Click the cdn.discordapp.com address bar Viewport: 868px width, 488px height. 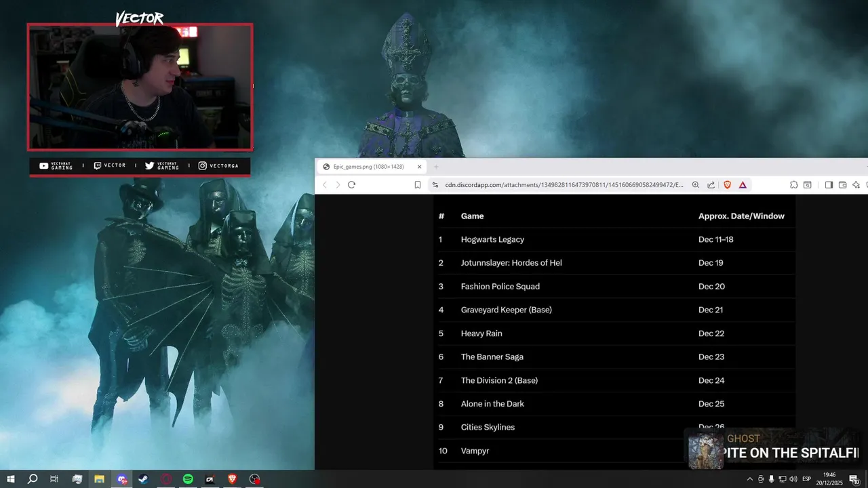pyautogui.click(x=564, y=184)
